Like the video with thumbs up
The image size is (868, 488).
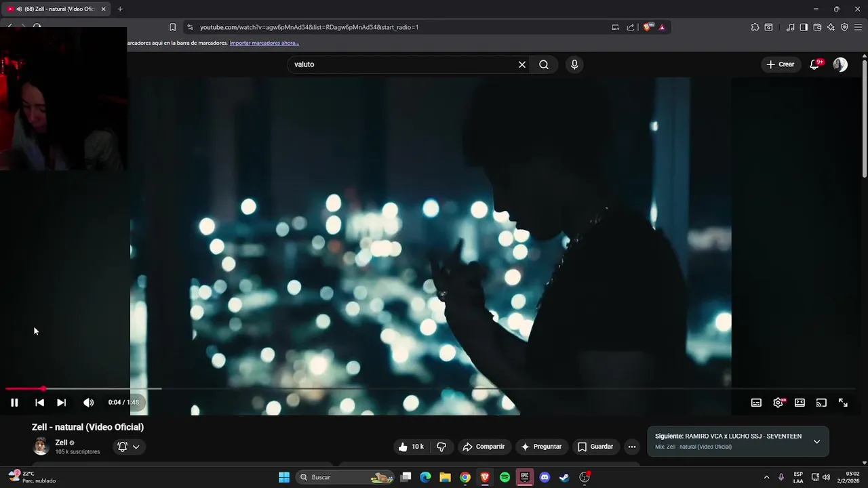[411, 447]
